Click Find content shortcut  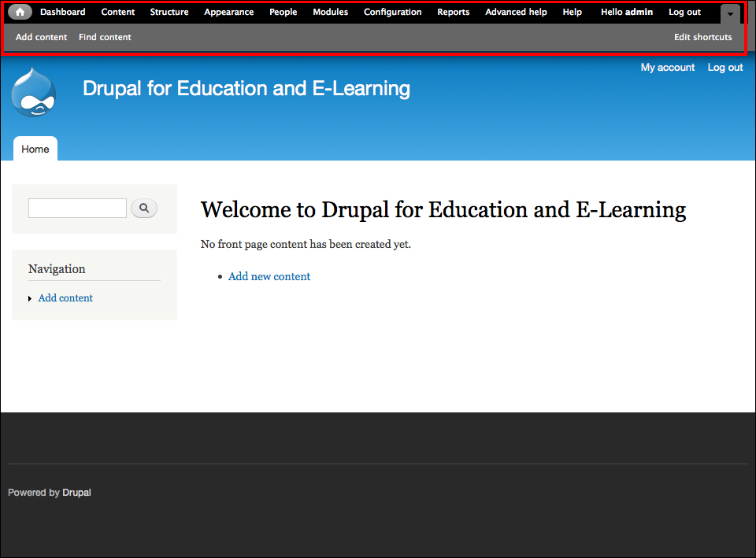pos(105,37)
